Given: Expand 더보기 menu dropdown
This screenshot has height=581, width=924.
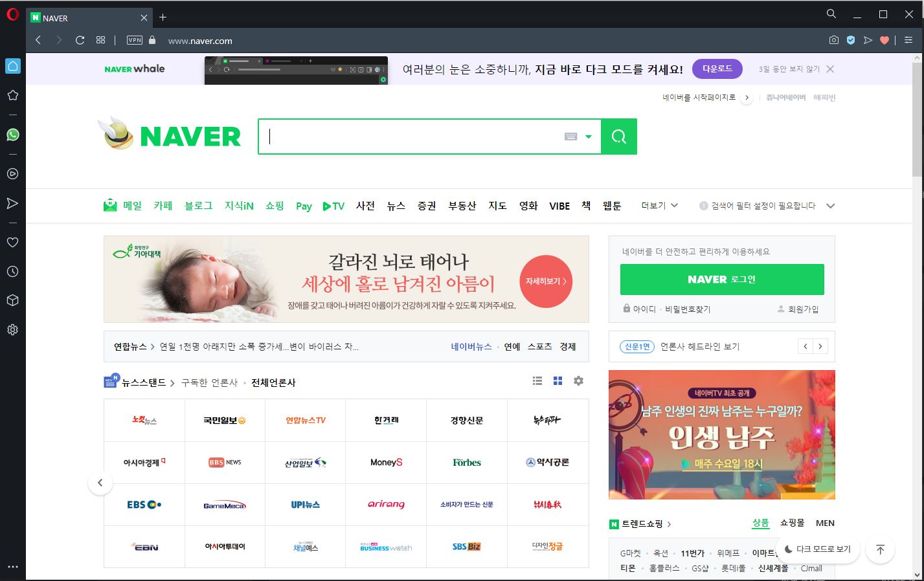Looking at the screenshot, I should (660, 206).
